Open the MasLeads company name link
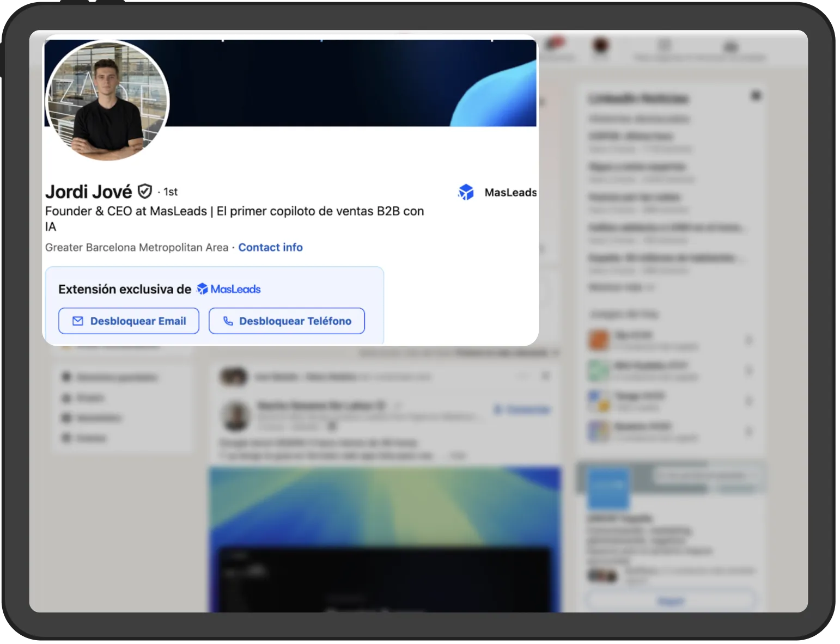 pos(510,192)
